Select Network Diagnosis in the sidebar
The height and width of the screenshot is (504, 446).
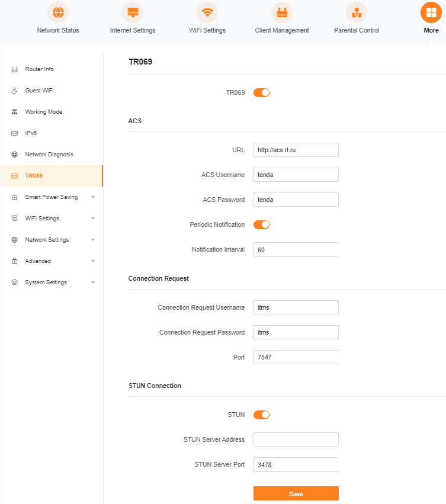[49, 155]
